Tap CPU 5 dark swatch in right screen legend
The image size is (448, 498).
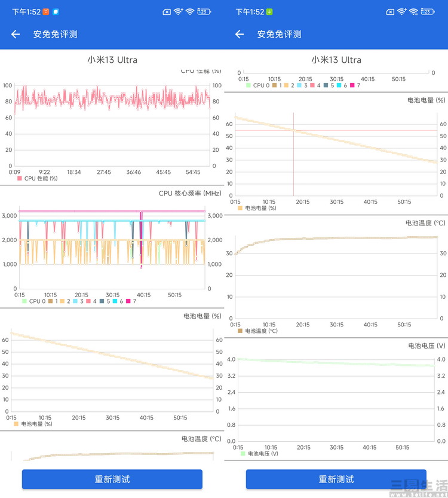tap(326, 85)
